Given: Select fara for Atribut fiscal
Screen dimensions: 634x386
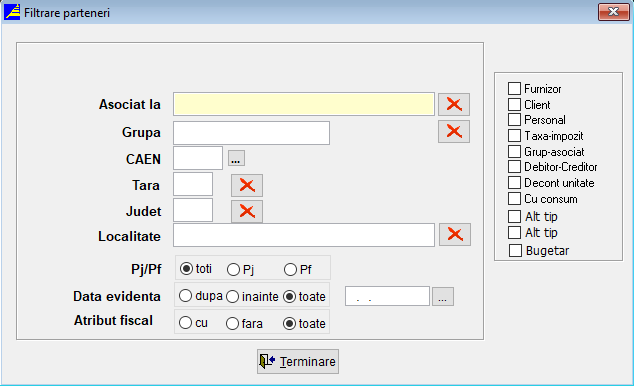Looking at the screenshot, I should click(x=232, y=323).
